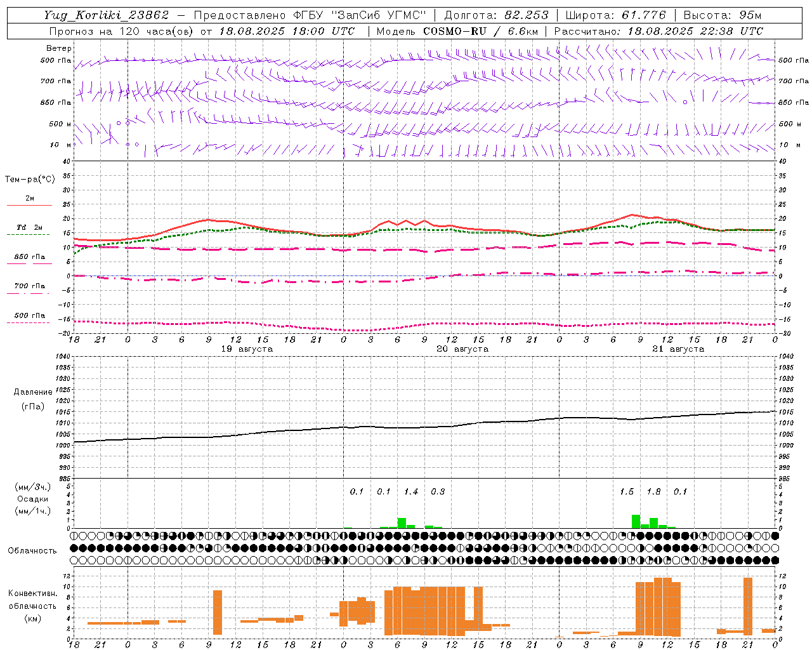
Task: Click the green precipitation bar below value '1.4'
Action: coord(402,523)
